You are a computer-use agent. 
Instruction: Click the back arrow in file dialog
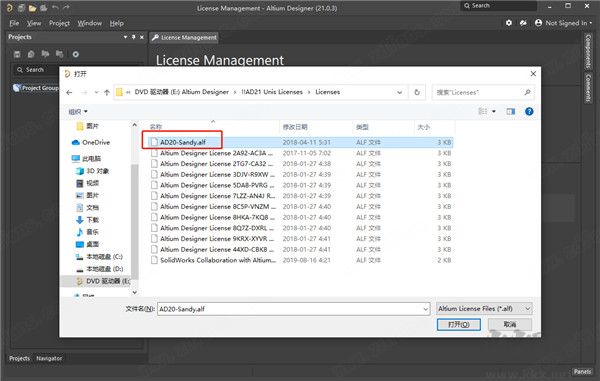(x=69, y=92)
